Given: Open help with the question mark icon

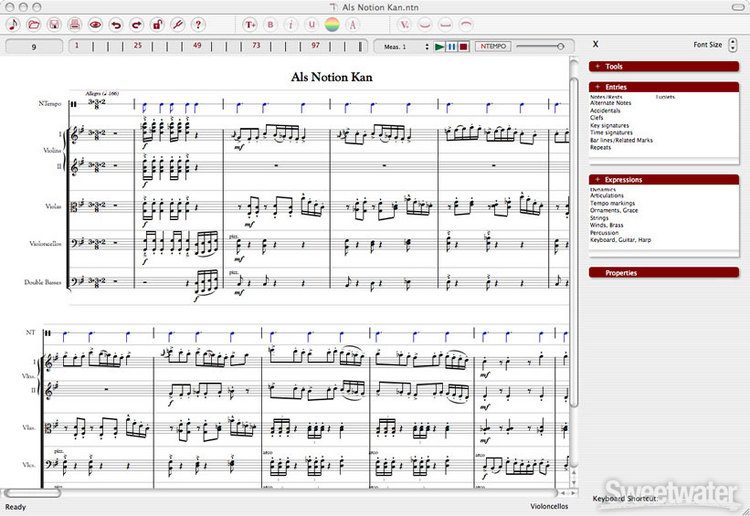Looking at the screenshot, I should tap(198, 24).
